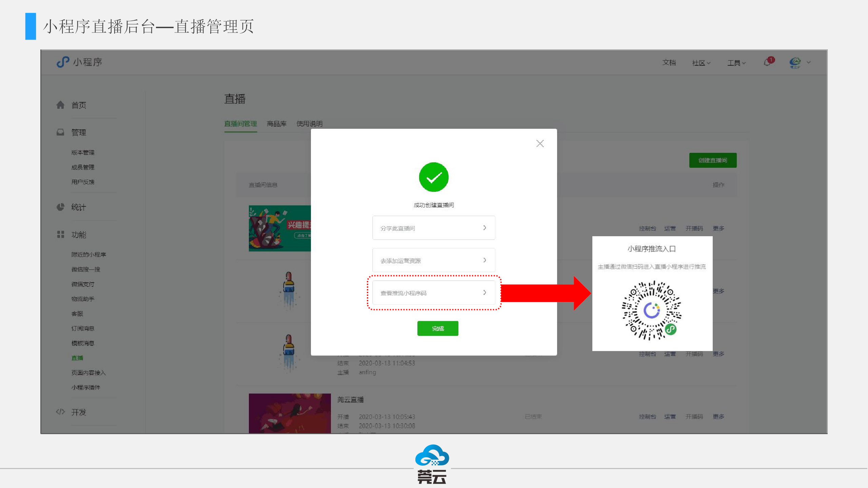Click the 2020-03-13 11:04:53 end time

click(387, 363)
